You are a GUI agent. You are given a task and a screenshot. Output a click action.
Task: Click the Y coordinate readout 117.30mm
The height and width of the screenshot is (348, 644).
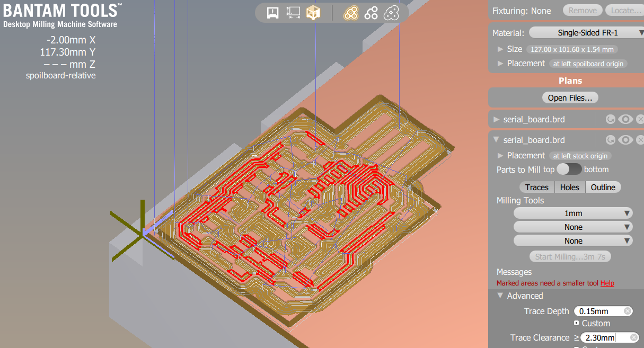[68, 52]
